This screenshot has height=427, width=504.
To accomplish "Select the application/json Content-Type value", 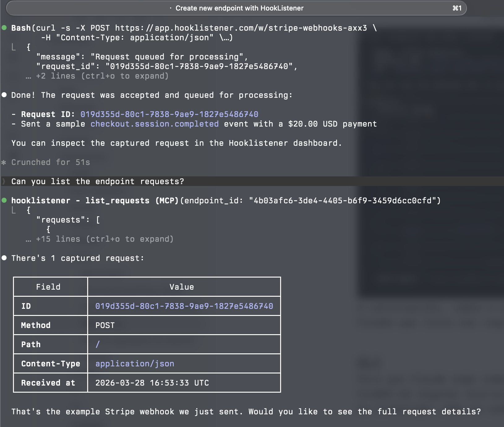I will [x=134, y=364].
